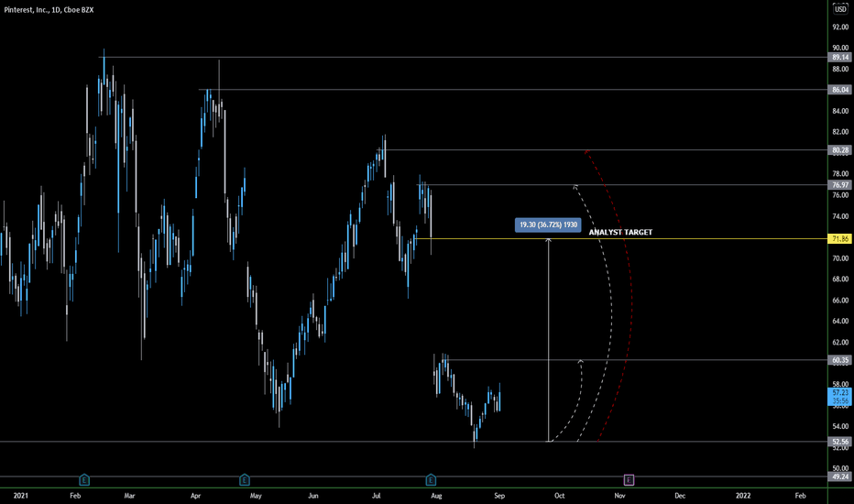Click the 60.35 horizontal line price tag
Viewport: 854px width, 504px height.
840,360
